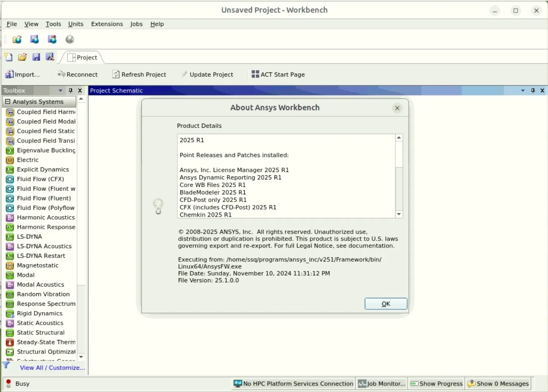Click the Random Vibration icon

pos(10,294)
